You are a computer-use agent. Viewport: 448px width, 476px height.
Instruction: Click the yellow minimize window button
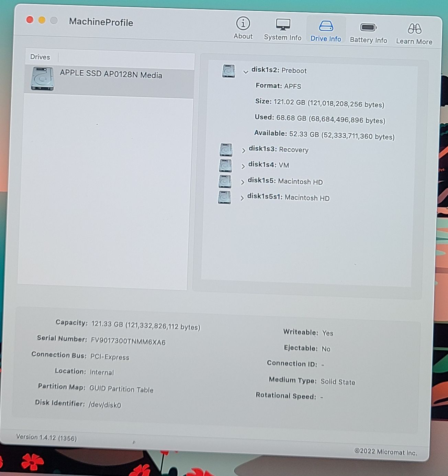[x=42, y=20]
